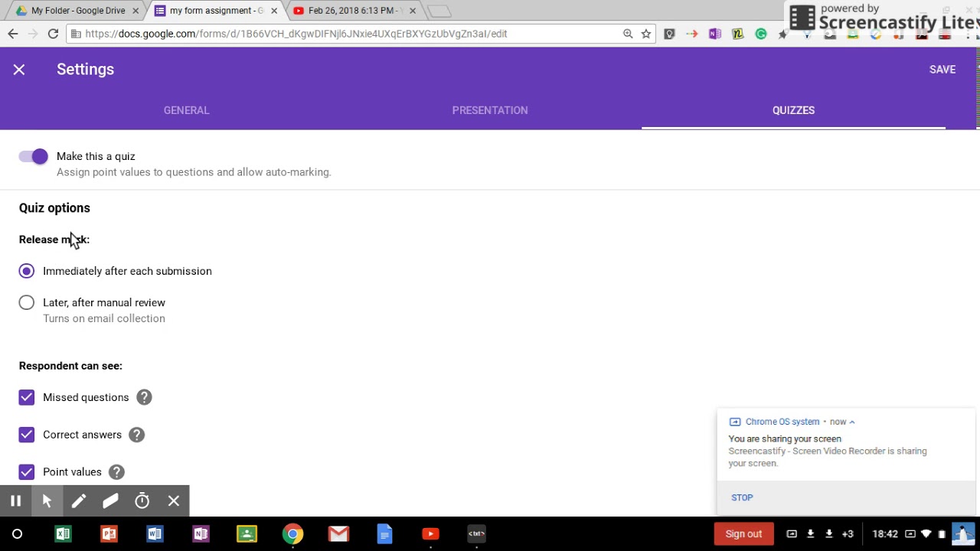Viewport: 980px width, 551px height.
Task: Bookmark this page with the star icon
Action: pos(646,34)
